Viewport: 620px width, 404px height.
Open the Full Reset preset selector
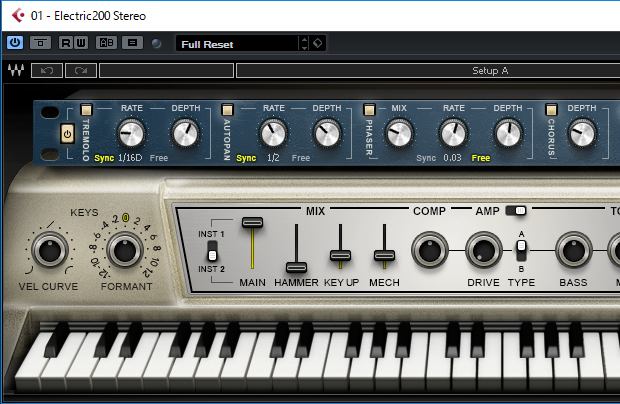point(238,43)
